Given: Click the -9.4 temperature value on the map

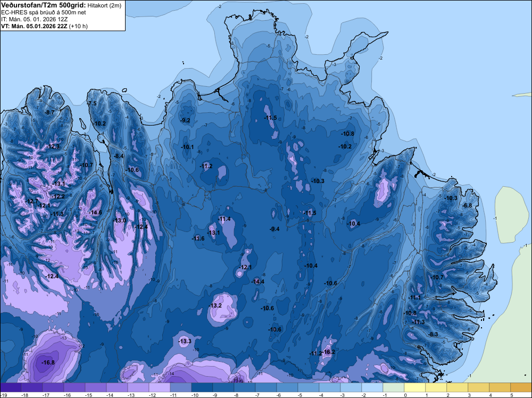Looking at the screenshot, I should click(275, 229).
